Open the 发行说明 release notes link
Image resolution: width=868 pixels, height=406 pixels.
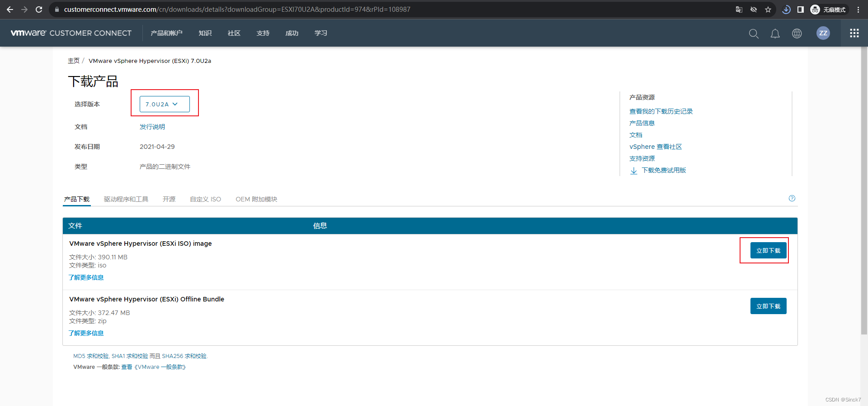point(152,127)
